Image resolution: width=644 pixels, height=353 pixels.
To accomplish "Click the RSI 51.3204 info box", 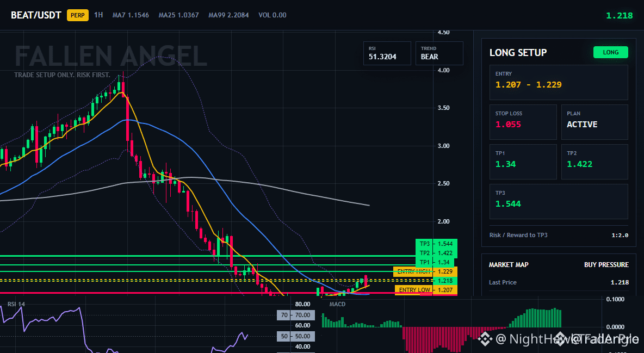I will [x=387, y=53].
